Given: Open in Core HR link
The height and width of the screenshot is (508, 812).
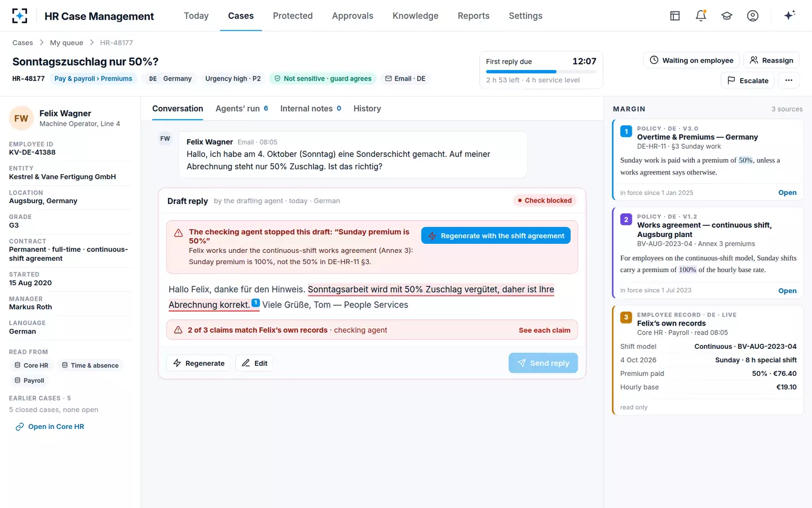Looking at the screenshot, I should [x=50, y=427].
